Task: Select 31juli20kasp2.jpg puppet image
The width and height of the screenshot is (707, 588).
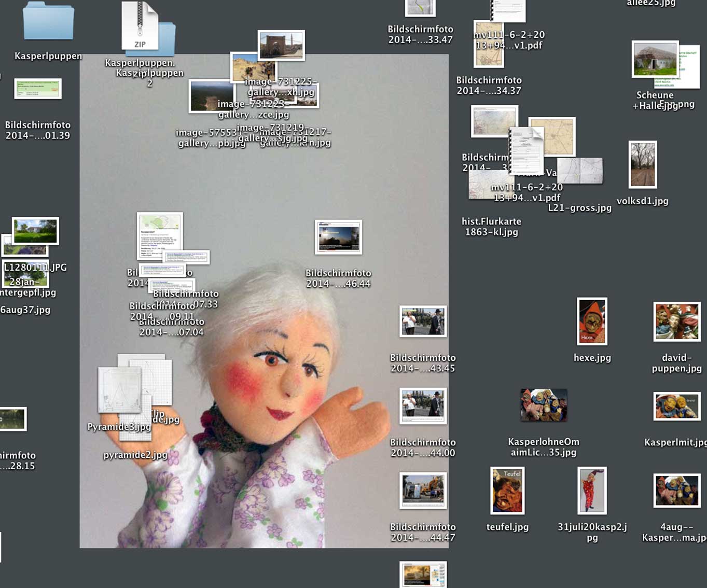Action: (x=592, y=491)
